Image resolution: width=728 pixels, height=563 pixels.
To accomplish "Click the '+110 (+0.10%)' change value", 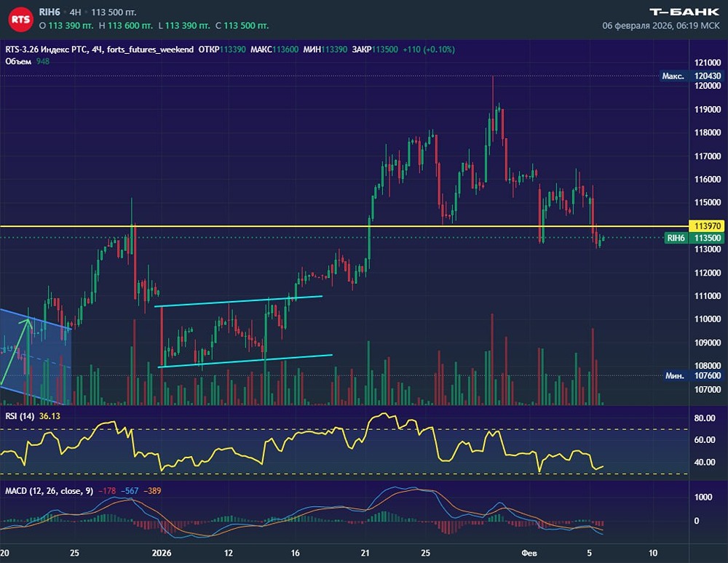I will (x=429, y=49).
